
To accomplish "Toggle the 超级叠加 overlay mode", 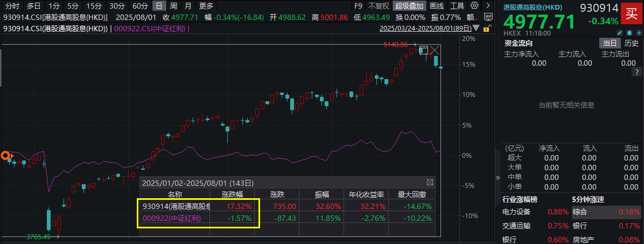I will (x=410, y=6).
